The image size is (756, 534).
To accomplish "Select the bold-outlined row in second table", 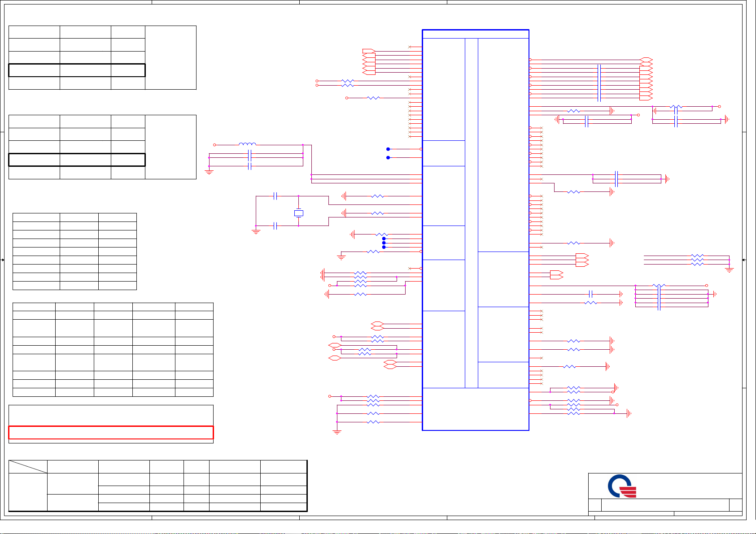I will pos(77,160).
